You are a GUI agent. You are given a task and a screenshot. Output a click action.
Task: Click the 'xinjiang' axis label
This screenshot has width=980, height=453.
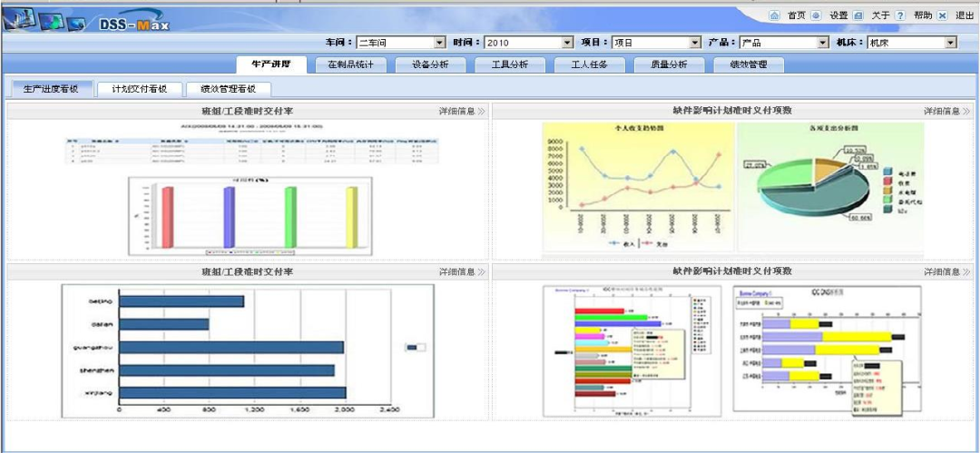pyautogui.click(x=100, y=393)
